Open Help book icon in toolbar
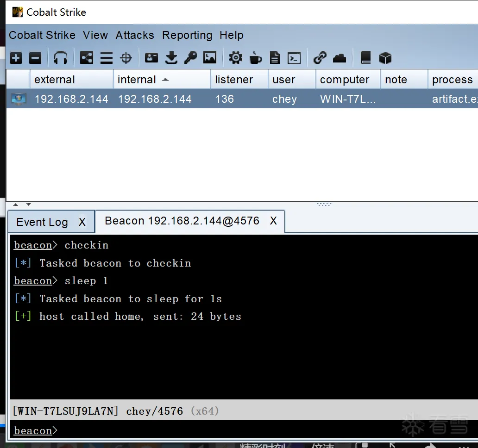 point(365,57)
